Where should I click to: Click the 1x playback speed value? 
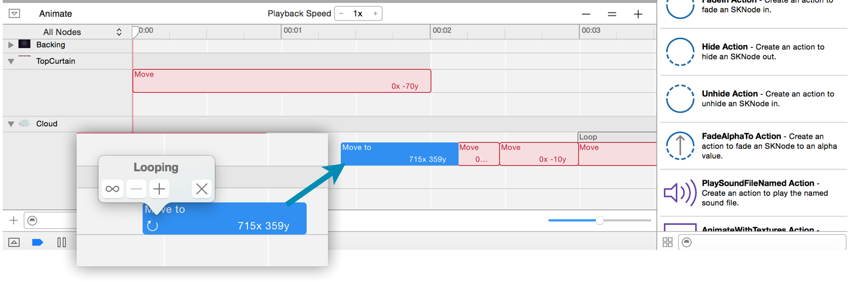[x=358, y=14]
